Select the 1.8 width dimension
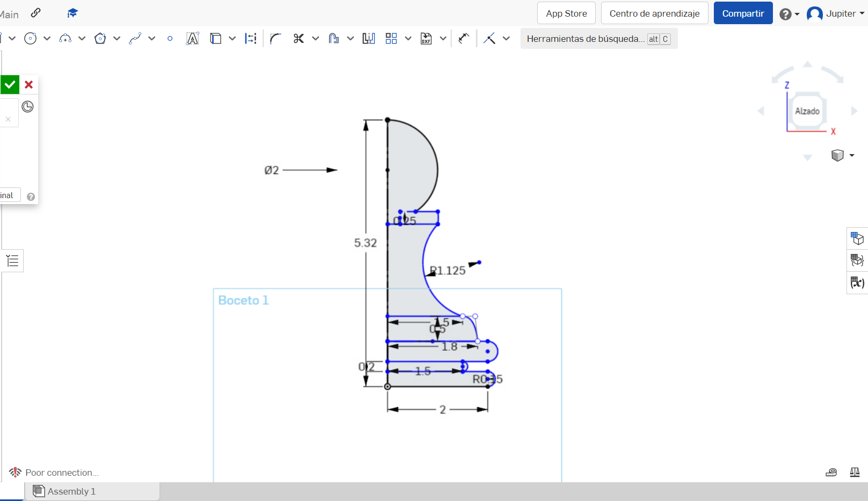Screen dimensions: 868x501 [x=450, y=347]
